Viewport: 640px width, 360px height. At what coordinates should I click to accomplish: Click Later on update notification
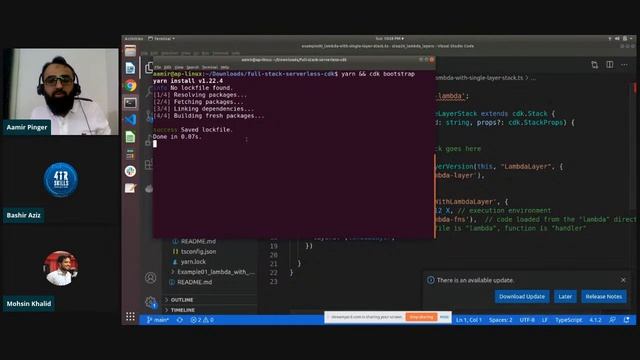[x=565, y=296]
